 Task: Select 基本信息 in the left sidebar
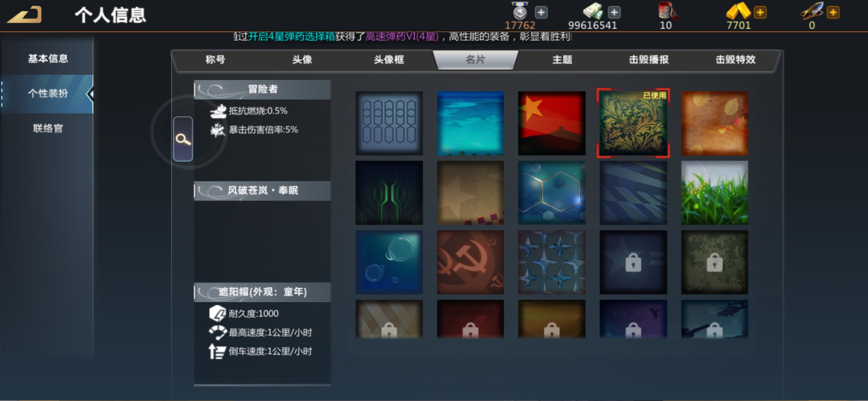coord(48,59)
